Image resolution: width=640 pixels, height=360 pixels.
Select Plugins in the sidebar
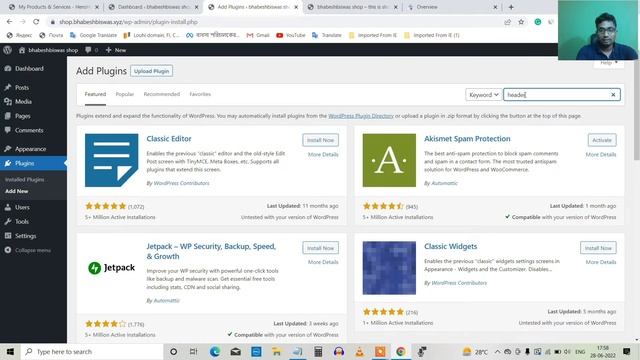click(x=33, y=163)
